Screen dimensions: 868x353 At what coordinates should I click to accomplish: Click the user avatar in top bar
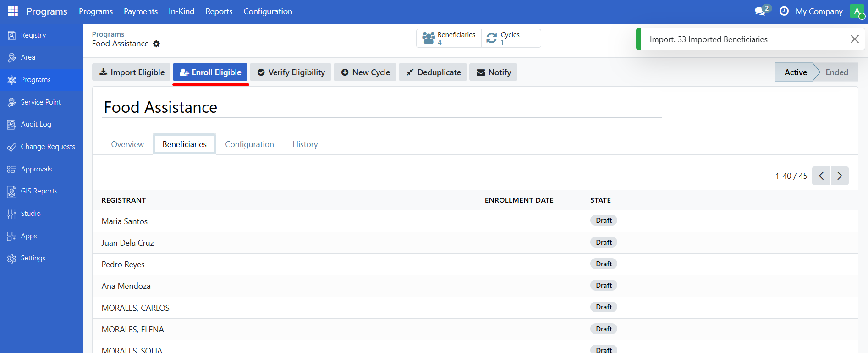pyautogui.click(x=856, y=11)
